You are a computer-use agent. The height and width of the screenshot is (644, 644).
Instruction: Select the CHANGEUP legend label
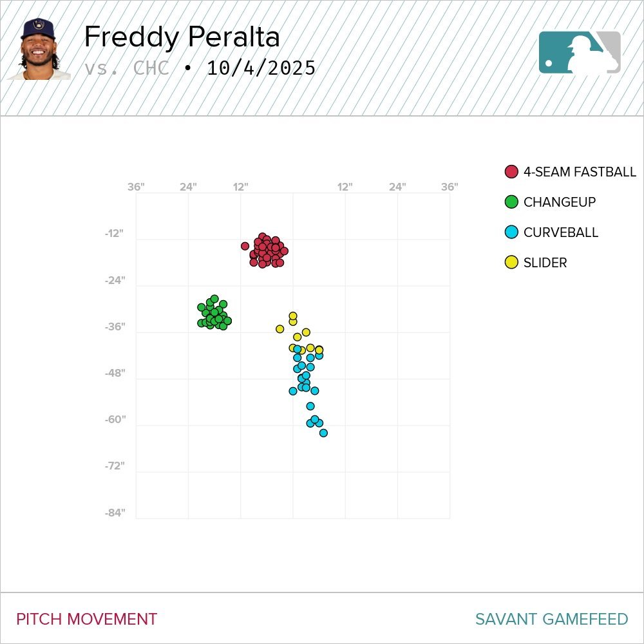560,202
